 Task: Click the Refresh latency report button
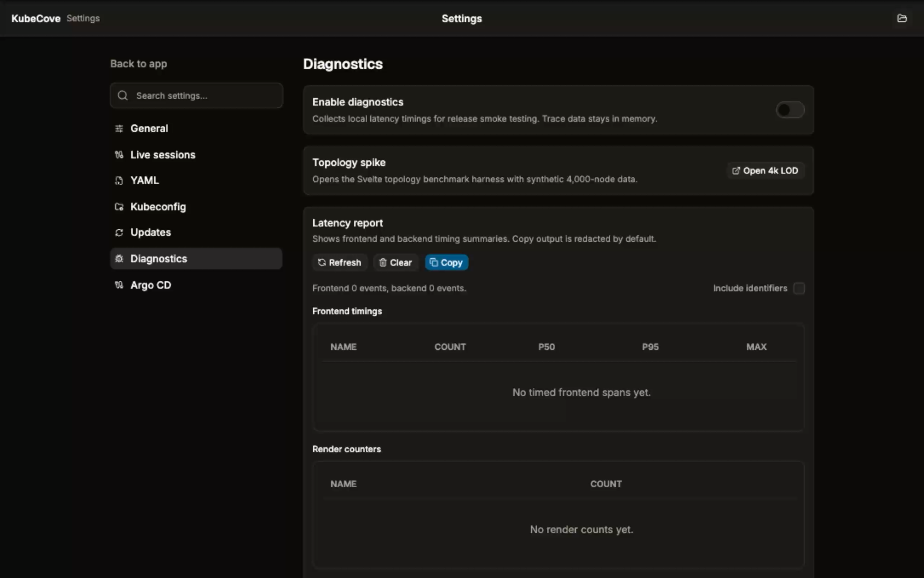click(x=340, y=263)
